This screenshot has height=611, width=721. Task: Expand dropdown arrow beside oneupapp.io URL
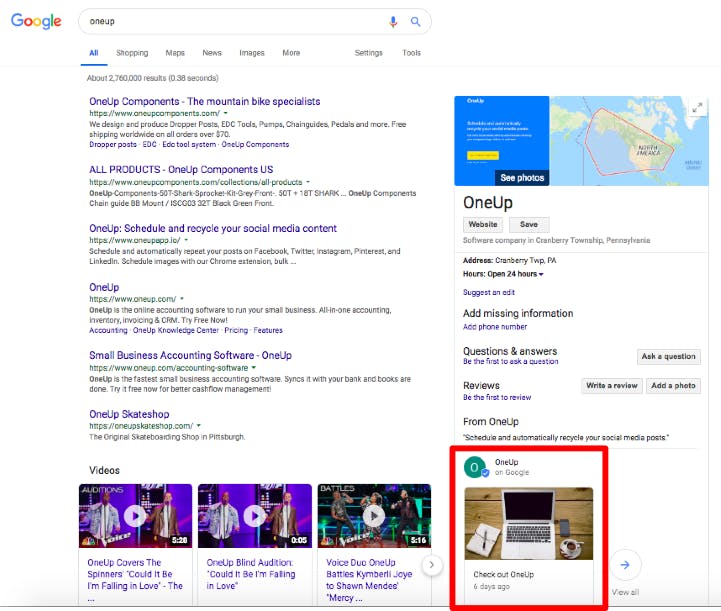point(186,240)
